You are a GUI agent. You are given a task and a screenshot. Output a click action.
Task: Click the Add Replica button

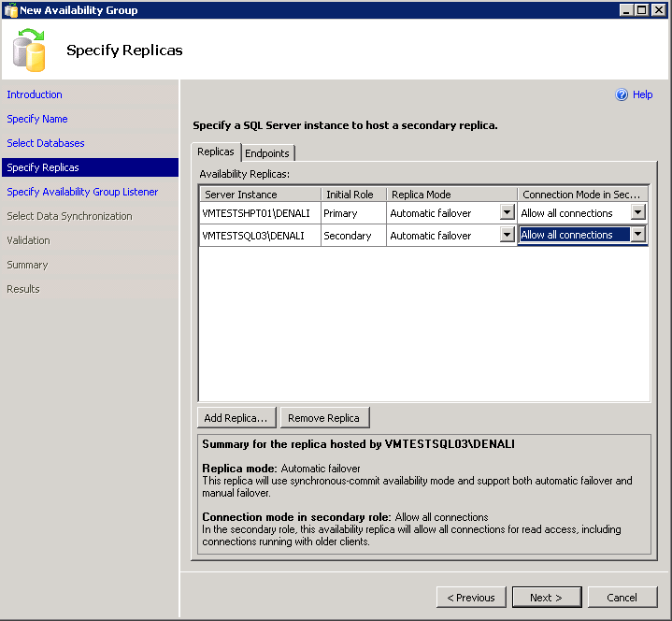pyautogui.click(x=237, y=418)
